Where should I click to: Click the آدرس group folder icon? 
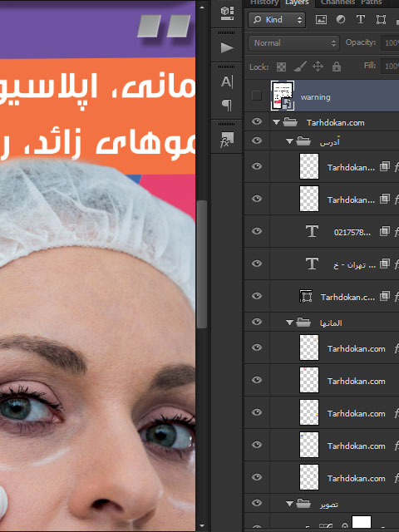[303, 140]
